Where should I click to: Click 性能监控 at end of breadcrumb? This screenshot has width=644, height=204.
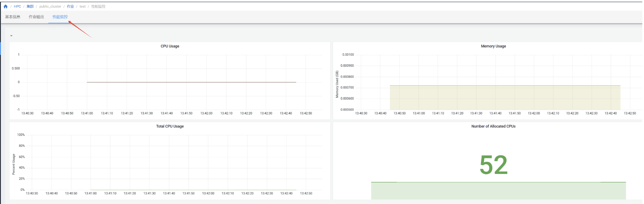pyautogui.click(x=98, y=7)
